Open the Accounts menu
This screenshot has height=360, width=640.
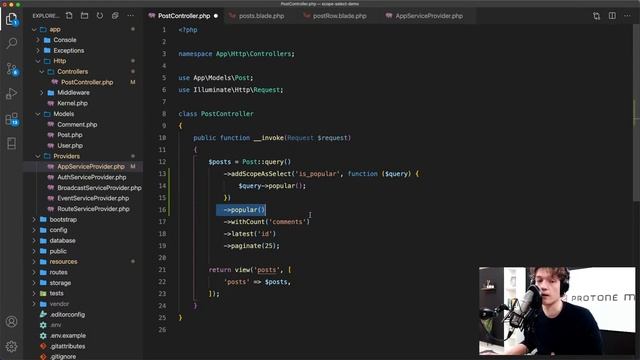[11, 322]
